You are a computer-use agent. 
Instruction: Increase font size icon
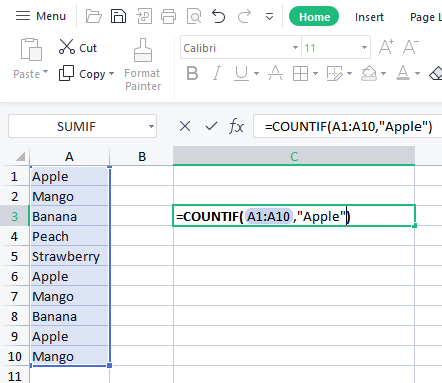click(386, 47)
